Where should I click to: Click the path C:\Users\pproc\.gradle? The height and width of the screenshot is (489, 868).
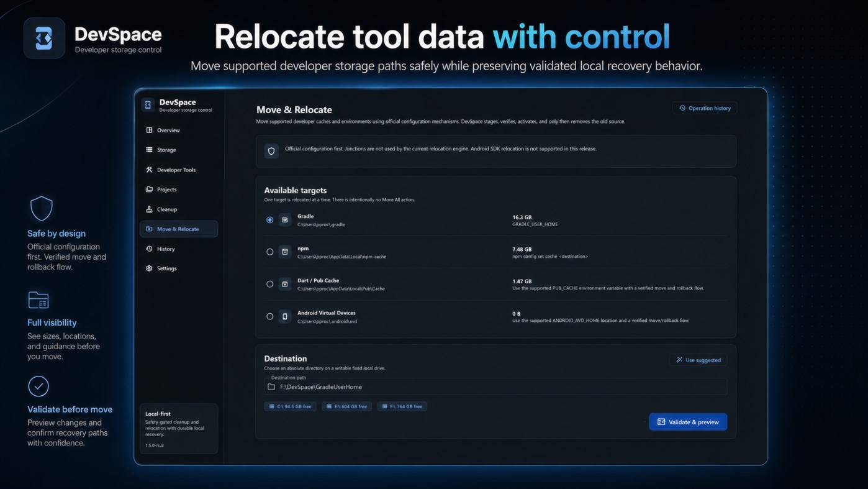(x=321, y=224)
